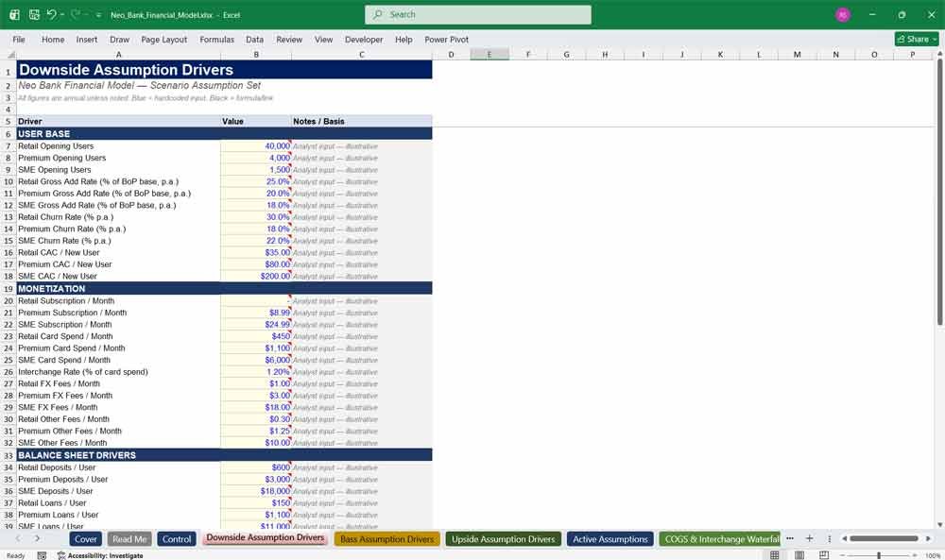945x560 pixels.
Task: Click the zoom in plus button
Action: point(916,555)
